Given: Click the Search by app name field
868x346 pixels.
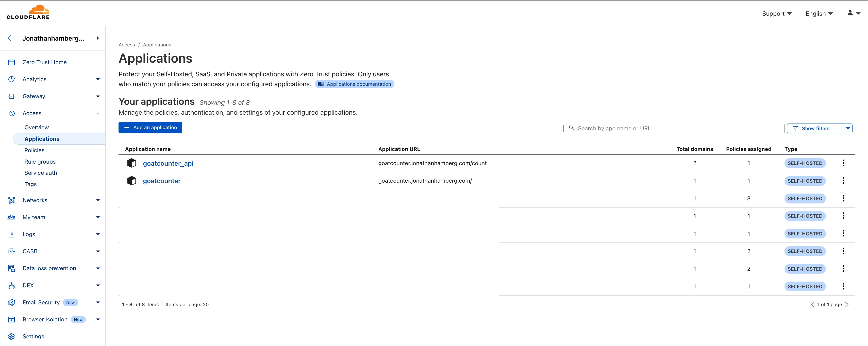Looking at the screenshot, I should (674, 128).
